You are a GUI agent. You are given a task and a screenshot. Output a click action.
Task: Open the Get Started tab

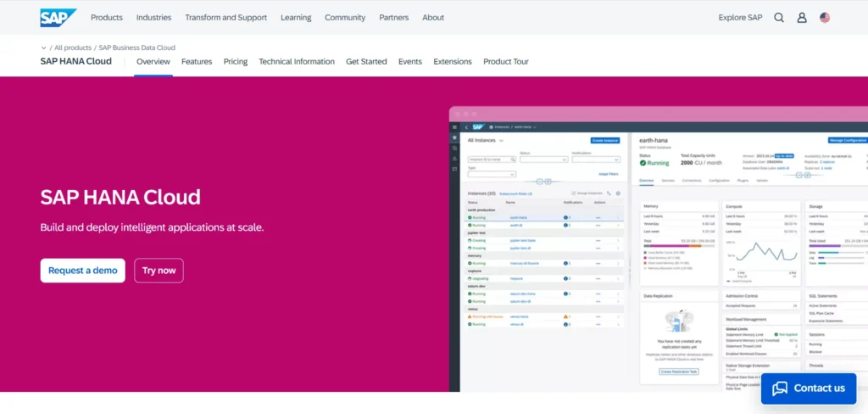366,62
